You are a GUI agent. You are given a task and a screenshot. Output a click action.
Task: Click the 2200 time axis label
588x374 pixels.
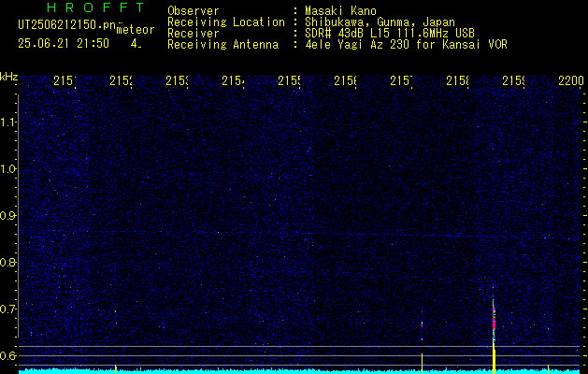pos(571,80)
